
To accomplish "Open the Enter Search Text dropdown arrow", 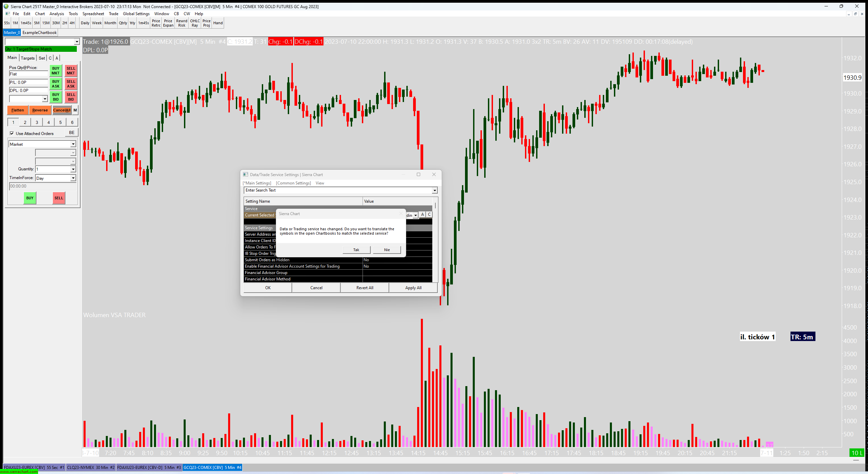I will [435, 191].
